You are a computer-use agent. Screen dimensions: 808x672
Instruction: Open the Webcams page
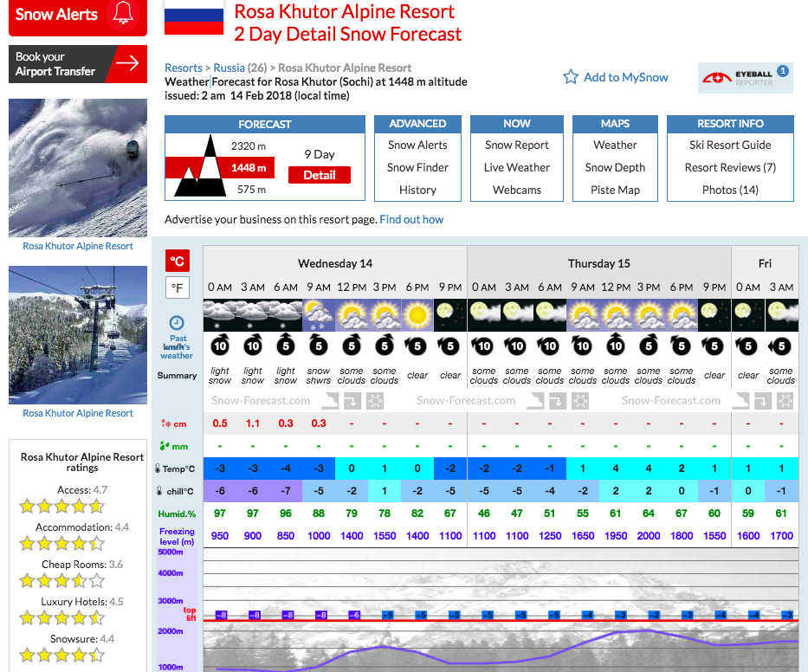coord(517,191)
